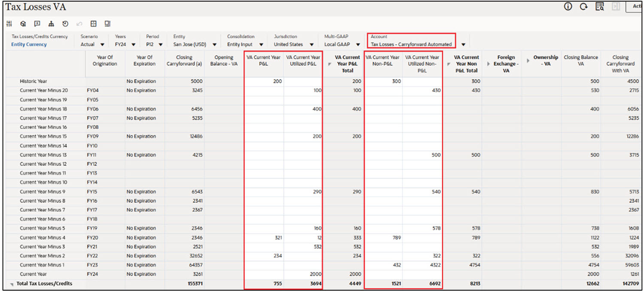644x291 pixels.
Task: Open the Entity San Jose dropdown
Action: [x=215, y=44]
